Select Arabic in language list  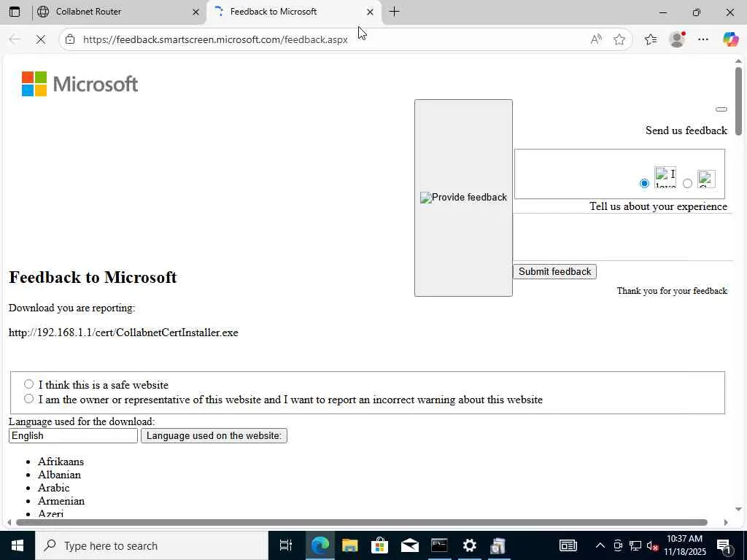pyautogui.click(x=54, y=488)
